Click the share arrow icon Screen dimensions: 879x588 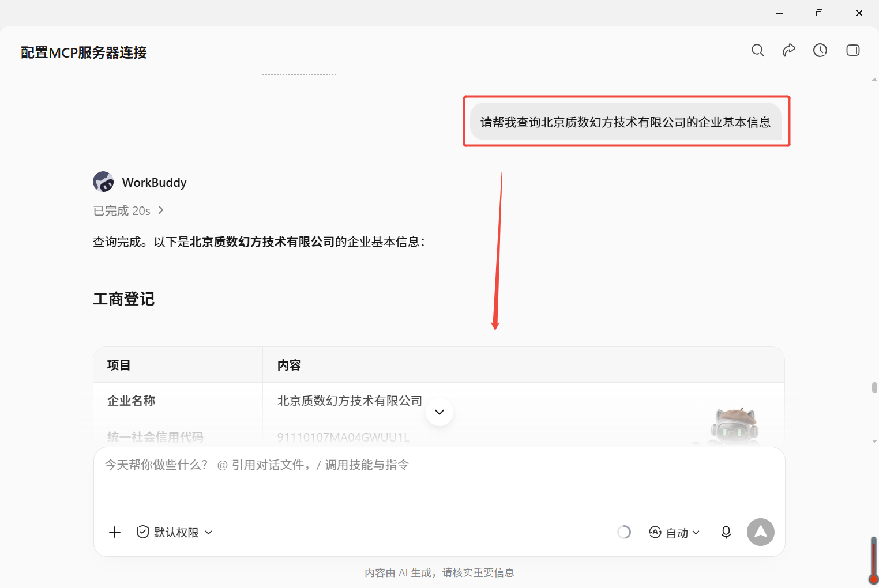[789, 50]
